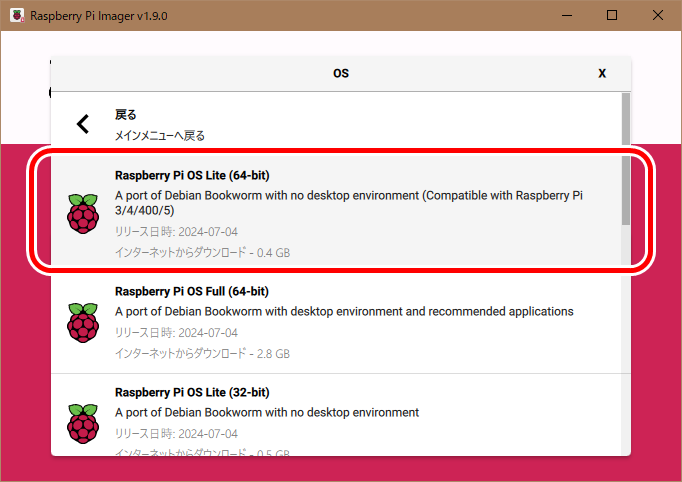The width and height of the screenshot is (682, 482).
Task: Select the Raspberry Pi OS Lite (64-bit) title
Action: tap(192, 175)
